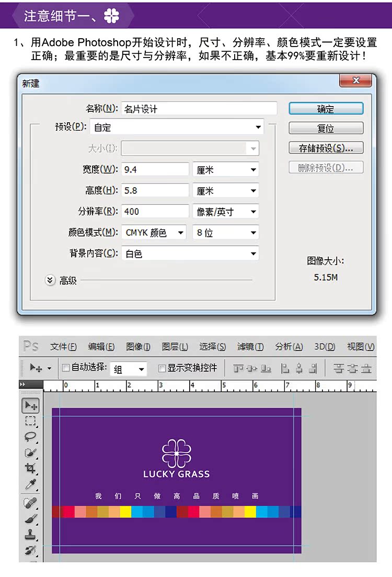This screenshot has height=577, width=392.
Task: Select the Clone Stamp tool
Action: click(x=30, y=534)
